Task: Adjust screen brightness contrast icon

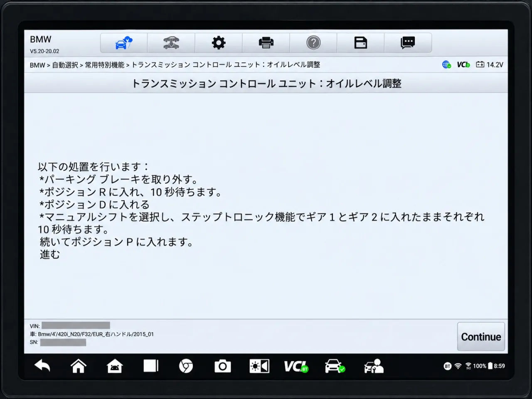Action: (x=259, y=366)
